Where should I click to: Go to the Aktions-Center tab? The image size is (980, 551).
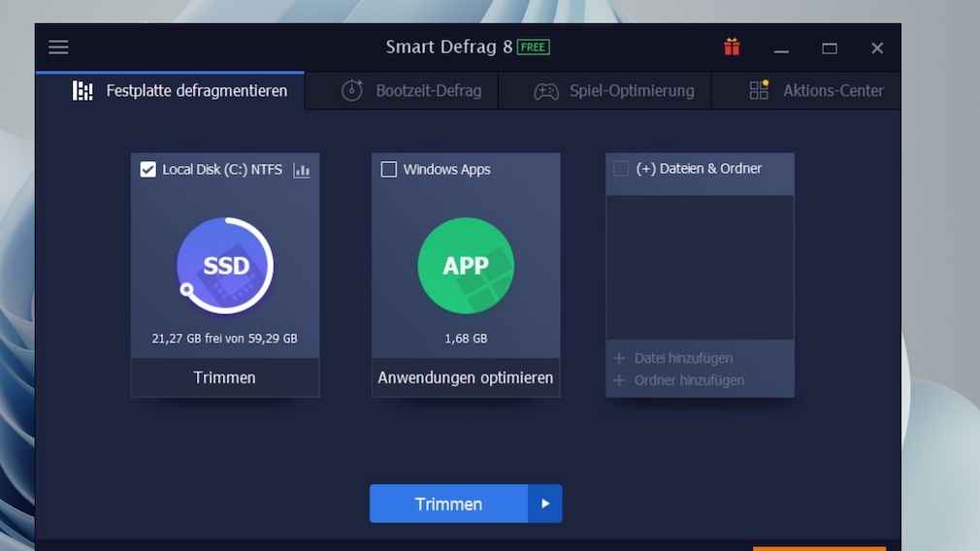(816, 91)
